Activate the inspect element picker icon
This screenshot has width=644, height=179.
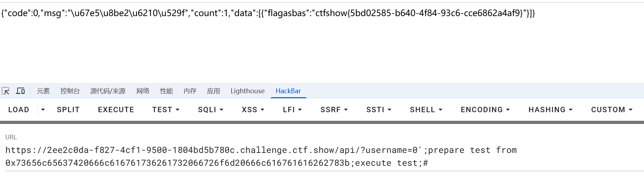coord(5,91)
